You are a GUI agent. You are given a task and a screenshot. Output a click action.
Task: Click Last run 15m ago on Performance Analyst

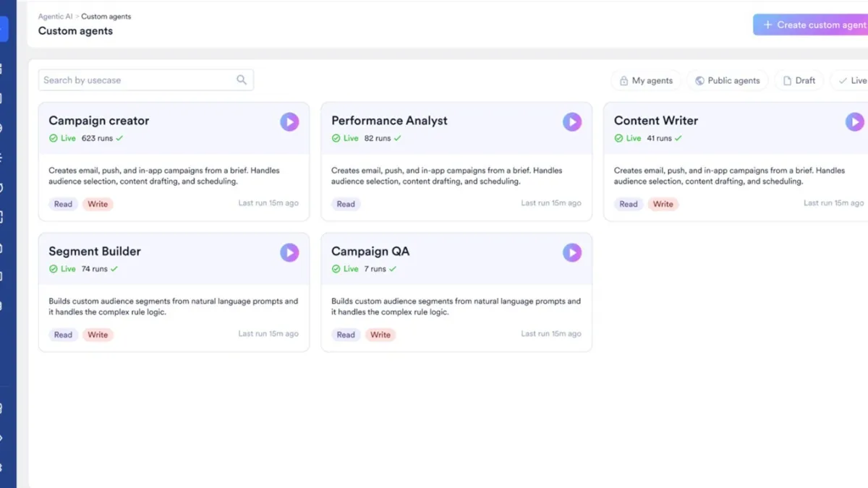551,203
